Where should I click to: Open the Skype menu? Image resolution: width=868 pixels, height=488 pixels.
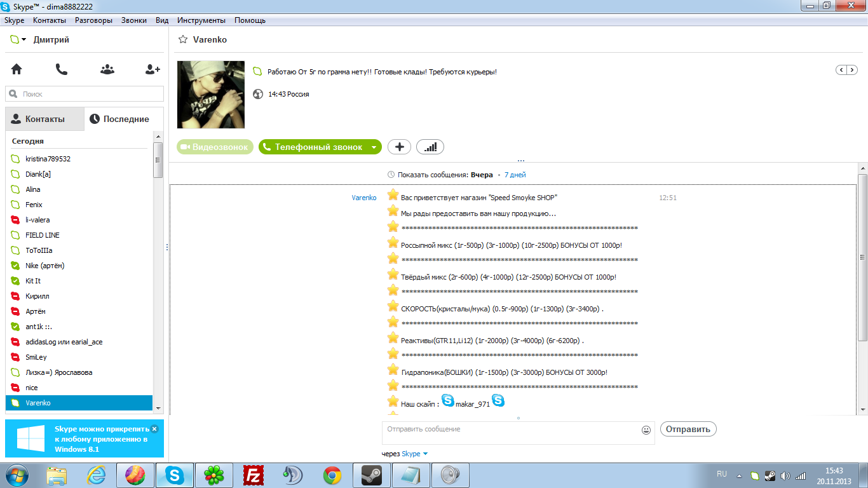14,20
